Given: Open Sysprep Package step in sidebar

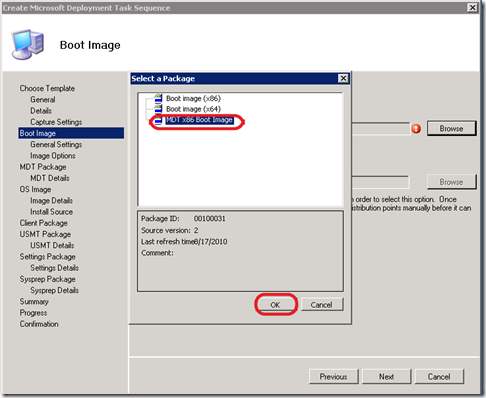Looking at the screenshot, I should (47, 279).
